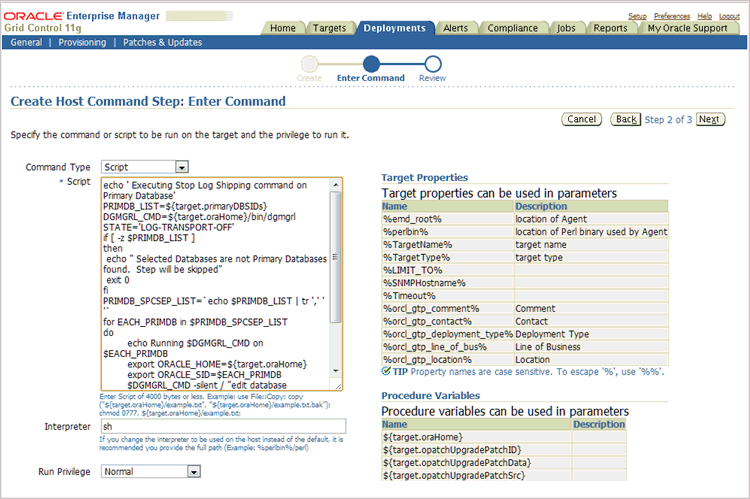750x499 pixels.
Task: Select the %TargetType% property cell
Action: point(448,257)
